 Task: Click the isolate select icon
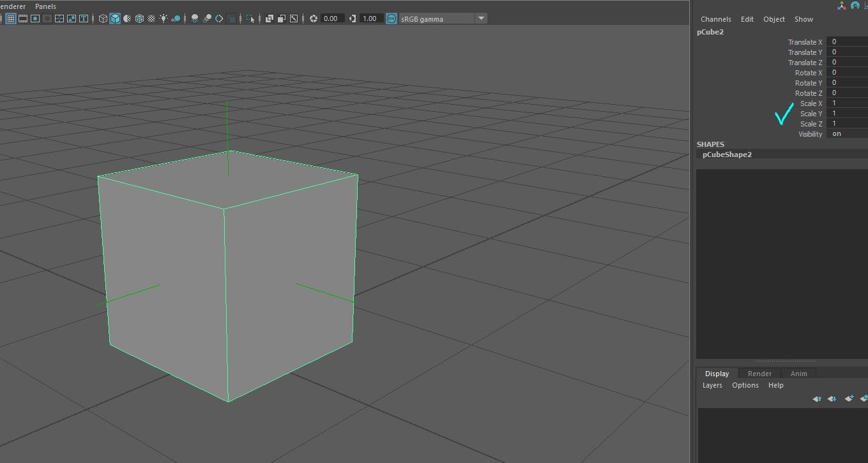pyautogui.click(x=250, y=19)
